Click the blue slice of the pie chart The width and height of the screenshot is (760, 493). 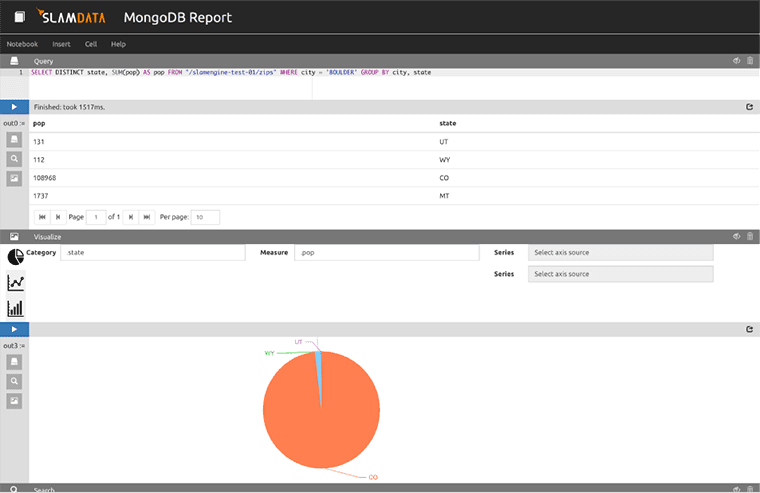[x=319, y=373]
